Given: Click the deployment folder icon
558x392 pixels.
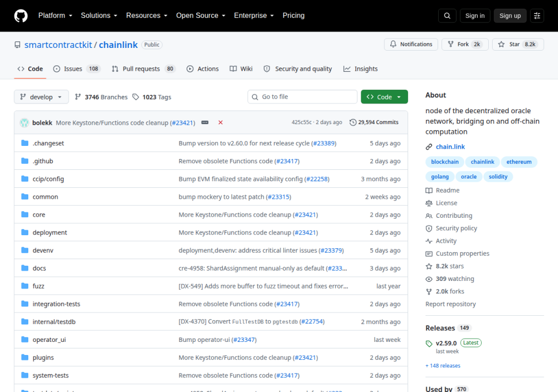Looking at the screenshot, I should (x=25, y=232).
